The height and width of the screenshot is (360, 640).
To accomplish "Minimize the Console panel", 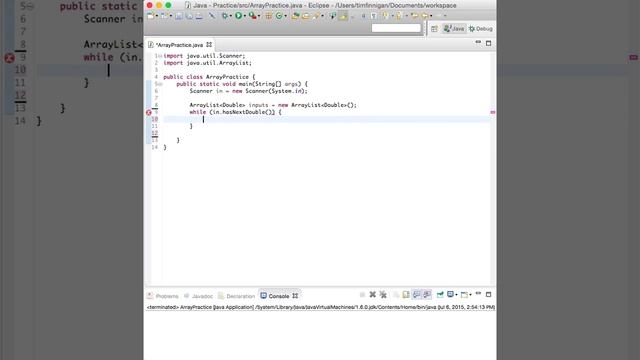I will tap(478, 293).
